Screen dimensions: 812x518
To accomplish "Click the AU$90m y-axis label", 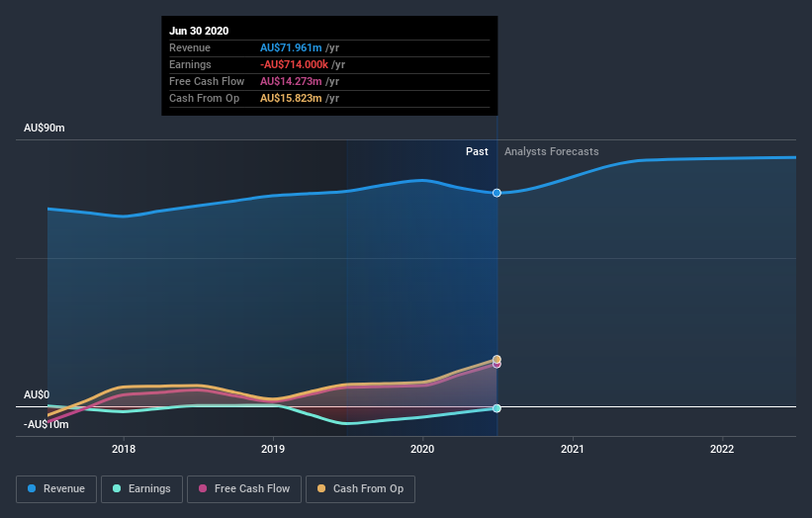I will pos(45,128).
